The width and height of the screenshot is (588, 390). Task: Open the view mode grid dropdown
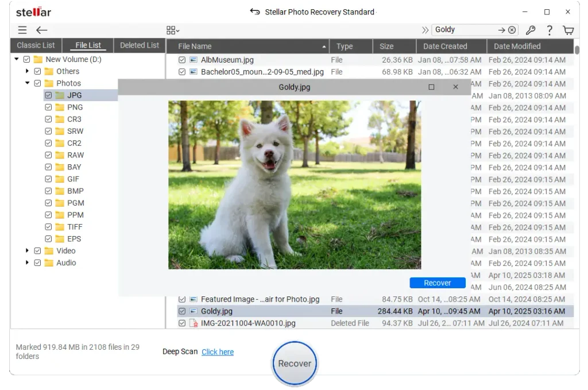coord(173,30)
